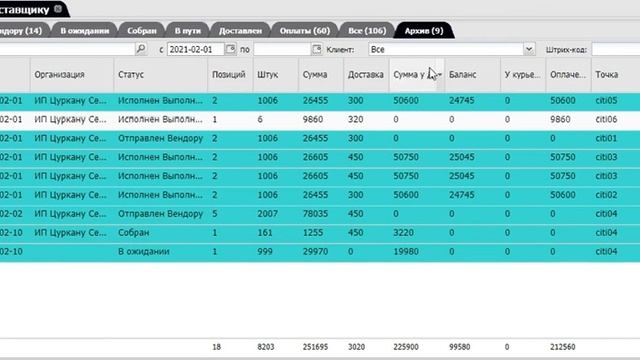Sort by the Позиций column header
Image resolution: width=640 pixels, height=360 pixels.
click(230, 75)
